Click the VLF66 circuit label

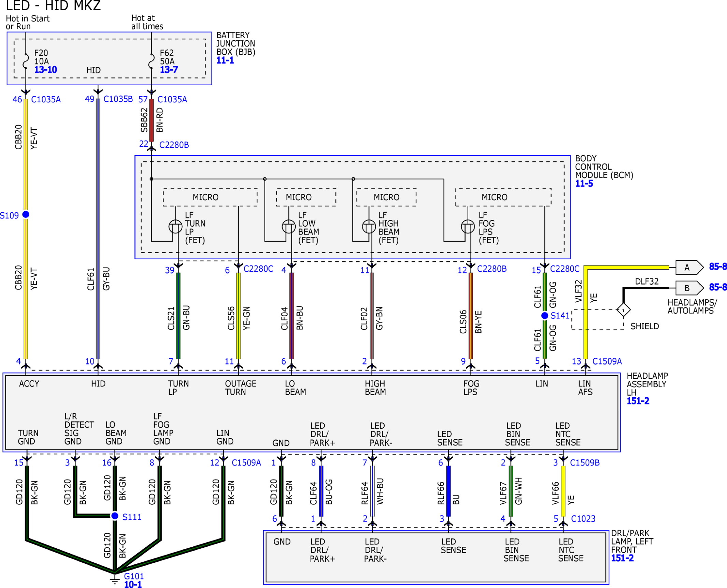[x=556, y=493]
